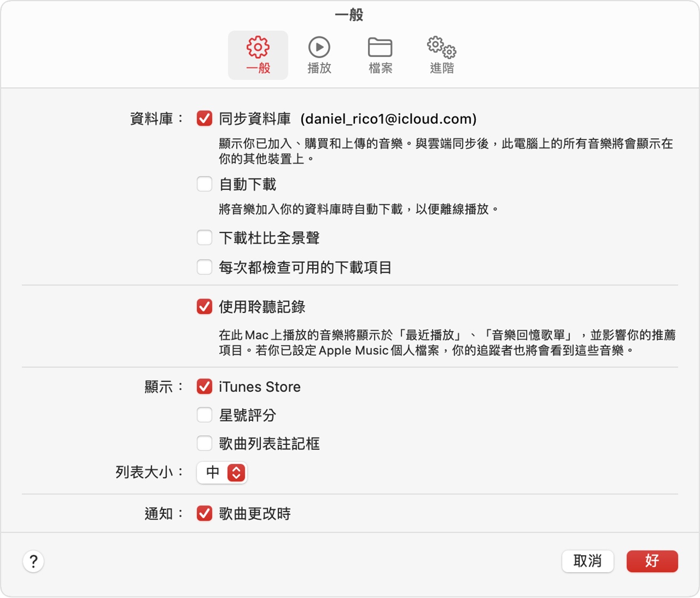Enable 星號評分 star ratings checkbox
The image size is (700, 598).
(204, 415)
